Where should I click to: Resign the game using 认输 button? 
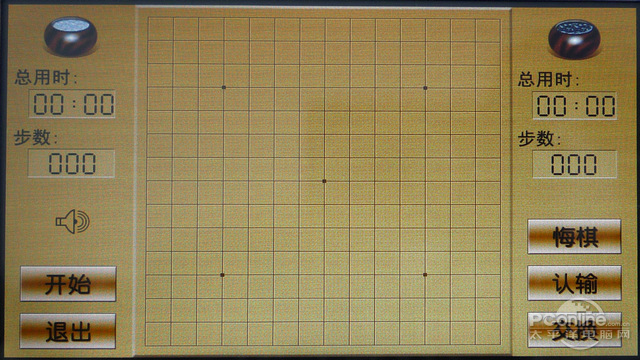[x=574, y=283]
